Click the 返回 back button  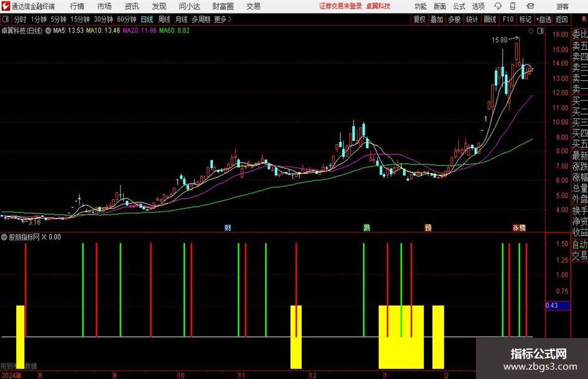[561, 19]
